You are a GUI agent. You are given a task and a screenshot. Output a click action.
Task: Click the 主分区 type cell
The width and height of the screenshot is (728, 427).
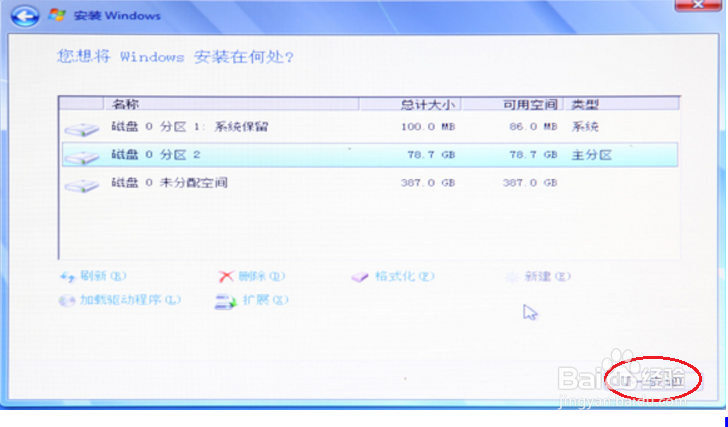pos(592,155)
